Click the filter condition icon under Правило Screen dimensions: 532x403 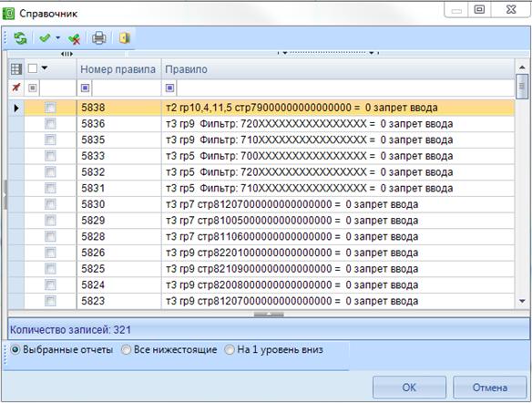170,88
